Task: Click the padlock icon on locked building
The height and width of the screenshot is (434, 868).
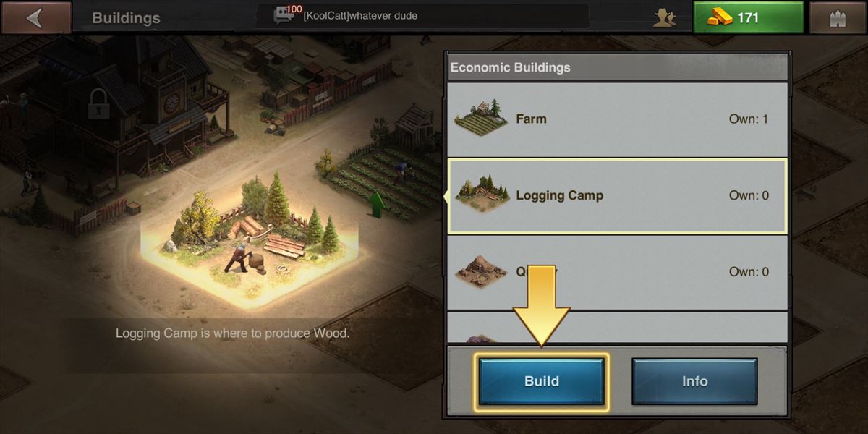Action: 98,105
